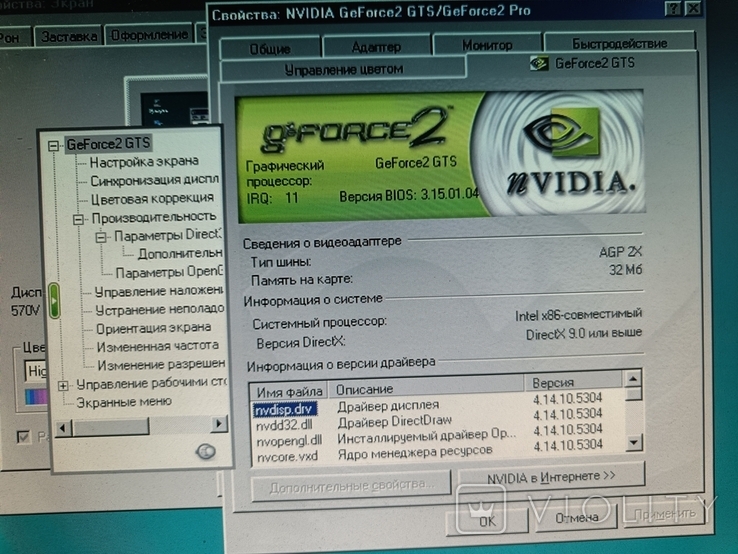Select Дополнительные under Direct3D parameters
This screenshot has height=554, width=738.
(x=180, y=254)
